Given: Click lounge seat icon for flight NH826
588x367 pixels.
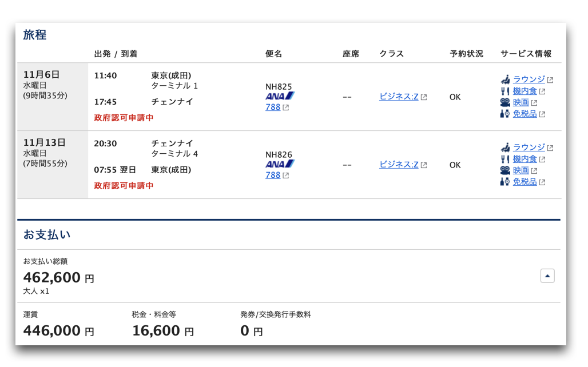Looking at the screenshot, I should 505,147.
